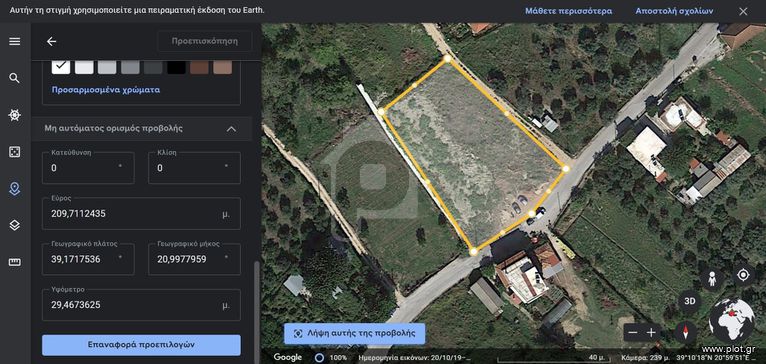
Task: Open Αποστολή σχολίων feedback link
Action: point(674,11)
